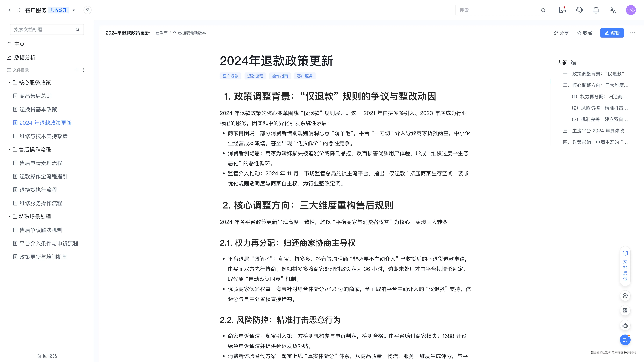This screenshot has width=644, height=362.
Task: Open the notifications bell
Action: [x=596, y=10]
